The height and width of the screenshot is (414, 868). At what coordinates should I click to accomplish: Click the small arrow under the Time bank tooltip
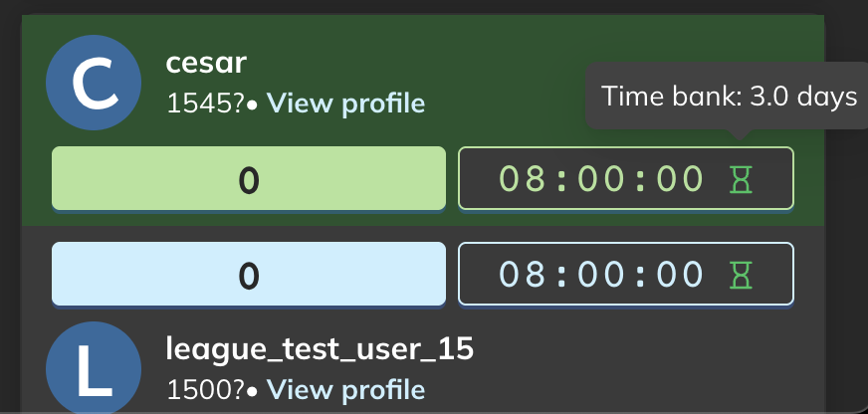(738, 136)
